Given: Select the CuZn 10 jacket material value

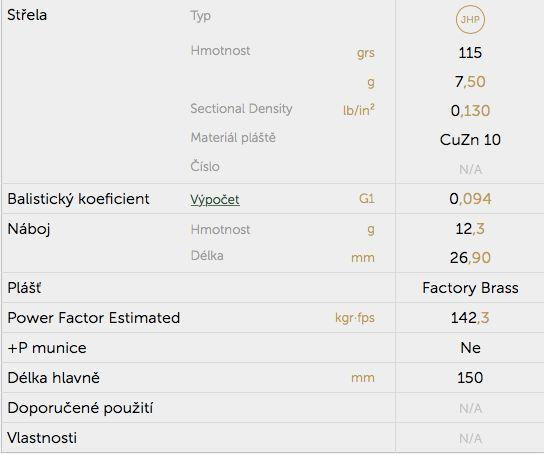Looking at the screenshot, I should 470,140.
